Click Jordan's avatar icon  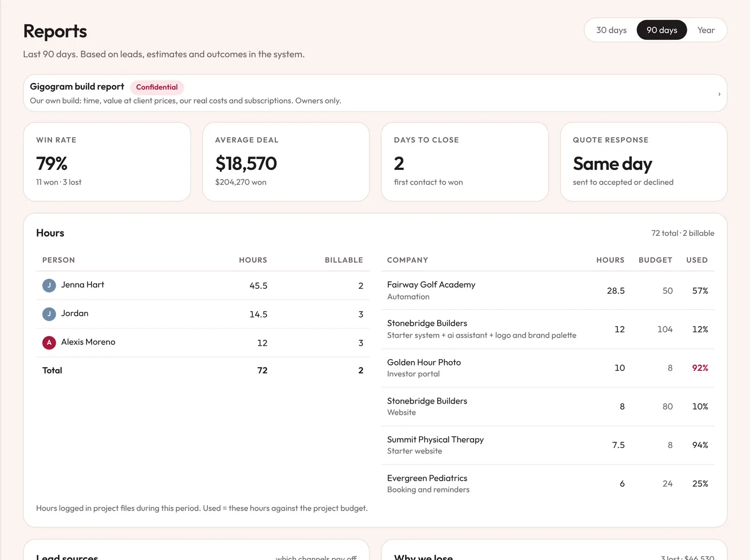pyautogui.click(x=49, y=313)
